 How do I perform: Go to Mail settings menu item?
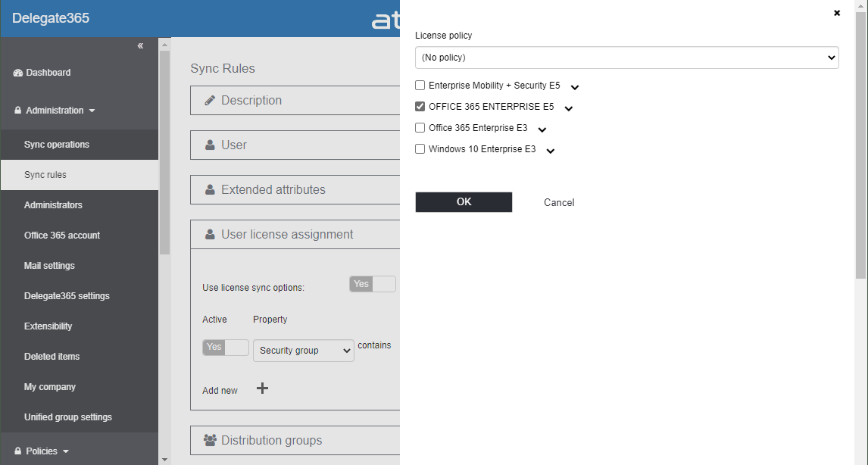coord(49,266)
